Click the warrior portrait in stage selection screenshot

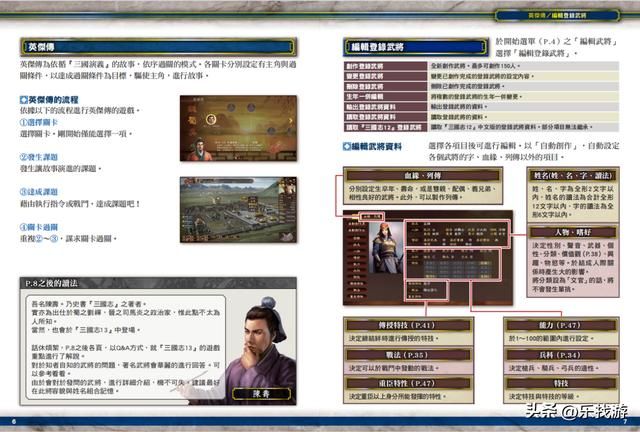[200, 149]
